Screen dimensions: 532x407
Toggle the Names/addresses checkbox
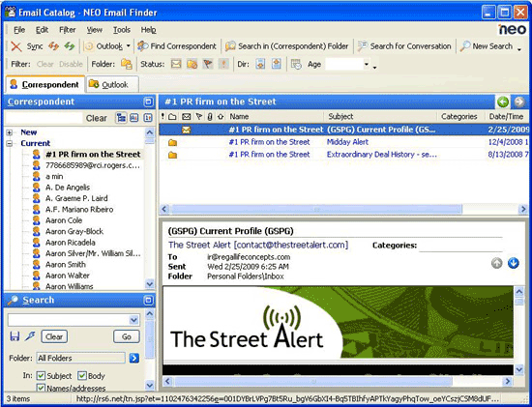pos(41,388)
